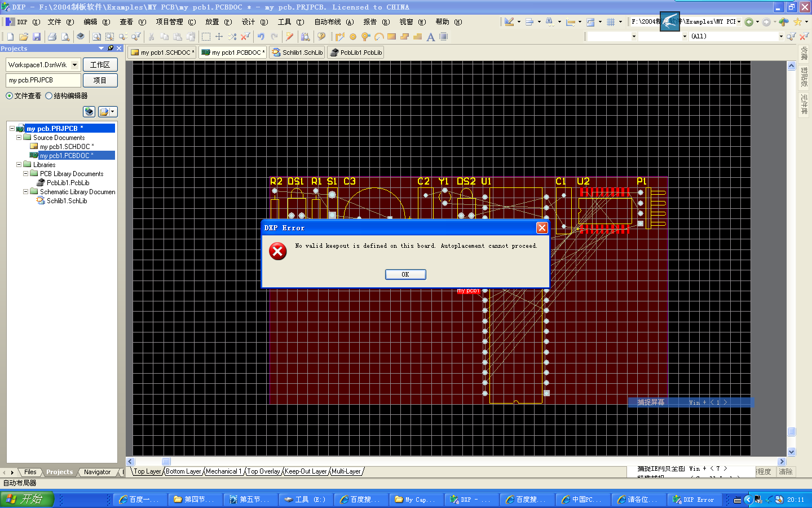
Task: Open the (All) filter dropdown
Action: (x=781, y=37)
